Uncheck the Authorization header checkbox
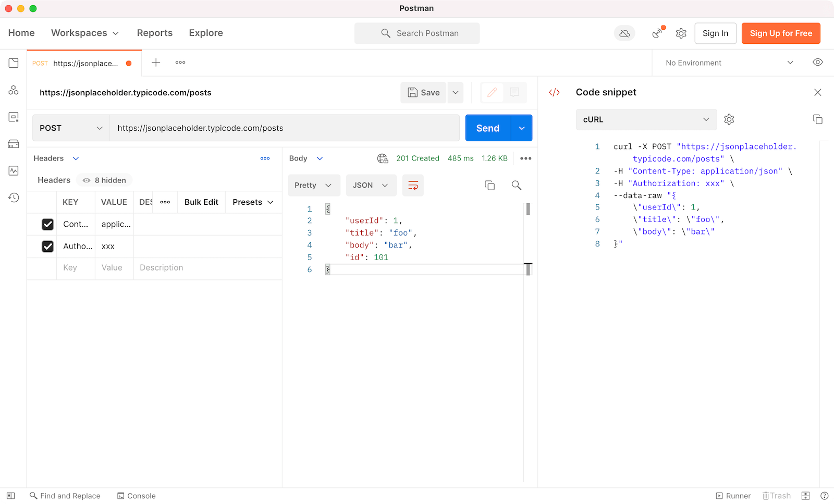Screen dimensions: 834x504 pos(47,246)
